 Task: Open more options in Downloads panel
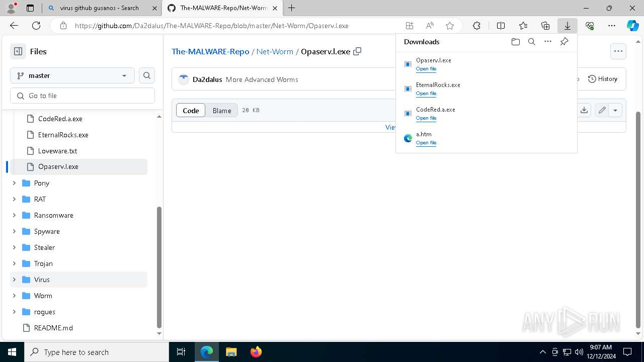click(548, 42)
